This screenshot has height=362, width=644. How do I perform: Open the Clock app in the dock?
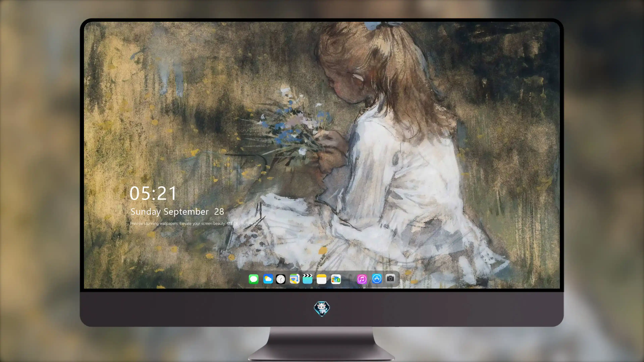point(281,279)
